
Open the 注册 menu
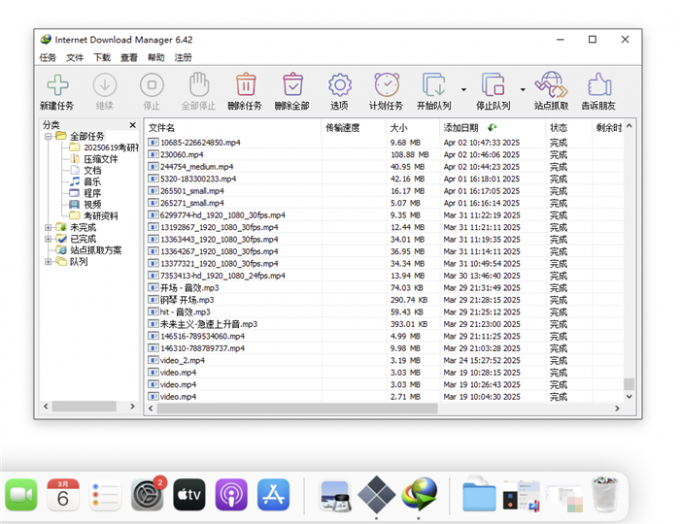(x=183, y=57)
